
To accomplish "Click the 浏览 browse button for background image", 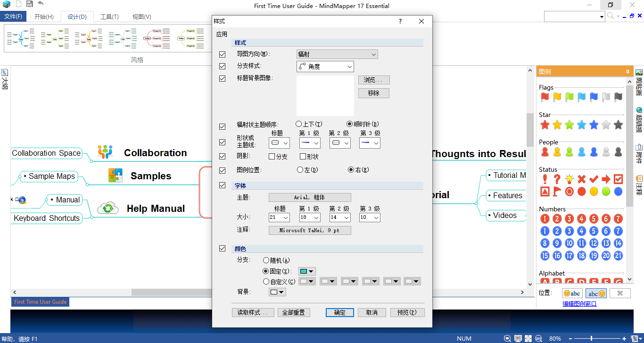I will tap(374, 79).
